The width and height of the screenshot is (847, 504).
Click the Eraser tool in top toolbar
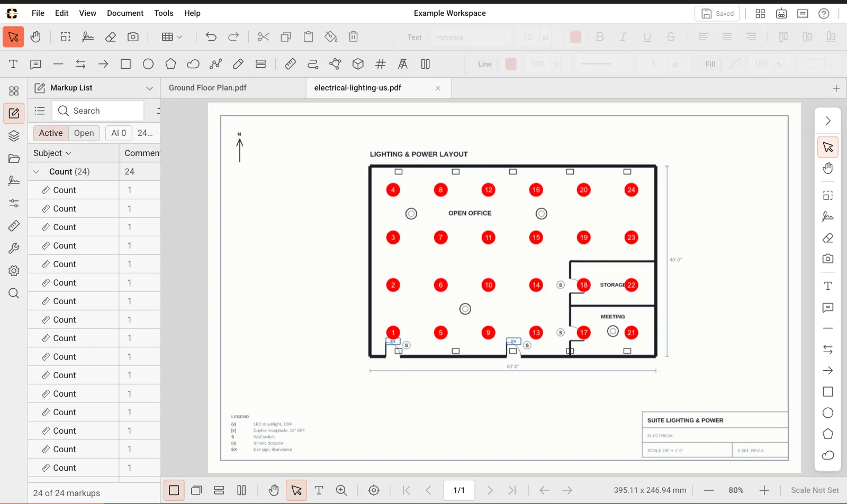(111, 36)
